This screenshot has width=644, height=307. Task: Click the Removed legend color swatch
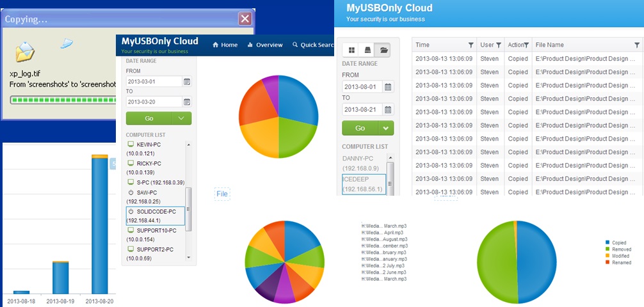click(x=608, y=249)
